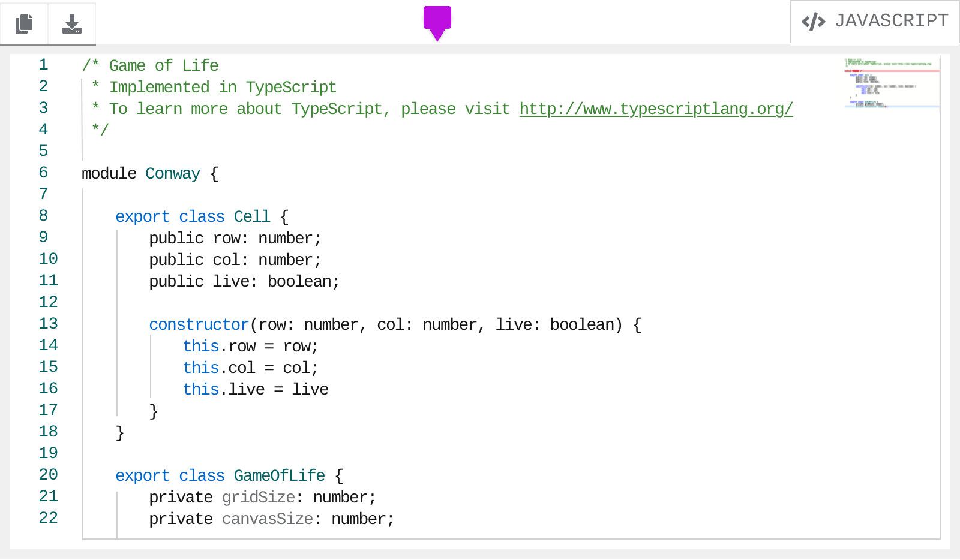Click line number 13 in the gutter

click(x=48, y=324)
